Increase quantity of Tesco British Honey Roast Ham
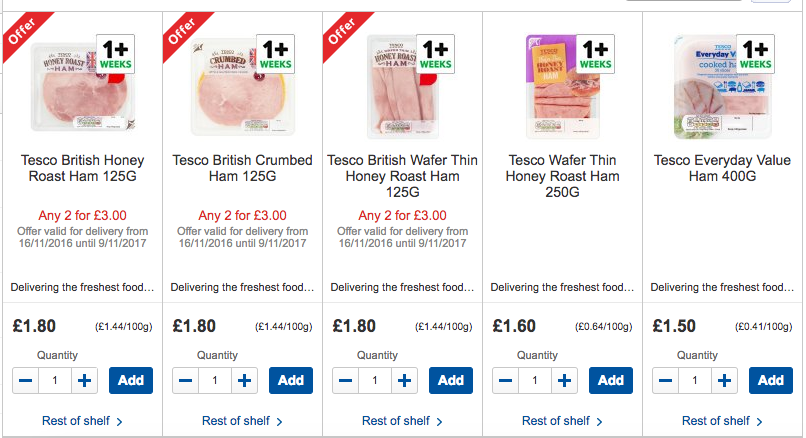The image size is (806, 438). [85, 381]
